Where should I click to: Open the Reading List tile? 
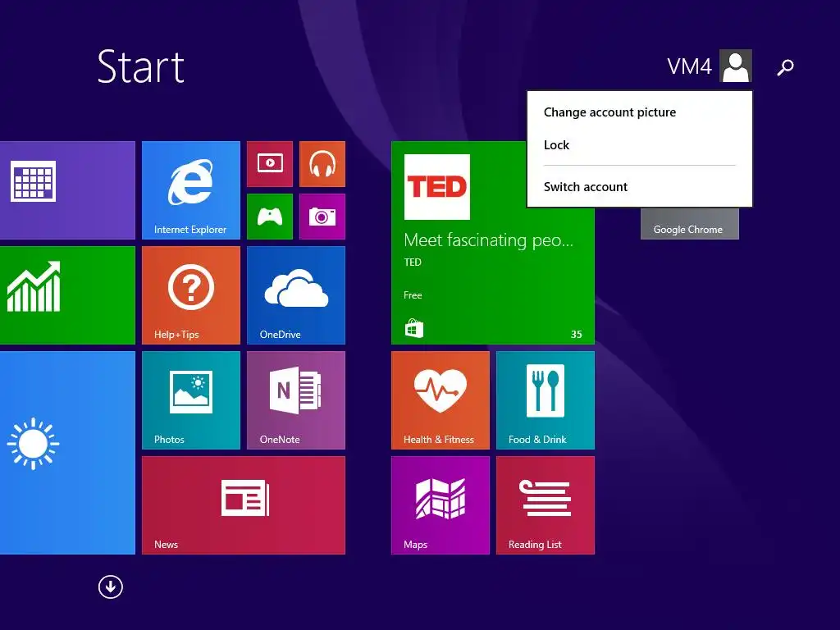[x=546, y=505]
